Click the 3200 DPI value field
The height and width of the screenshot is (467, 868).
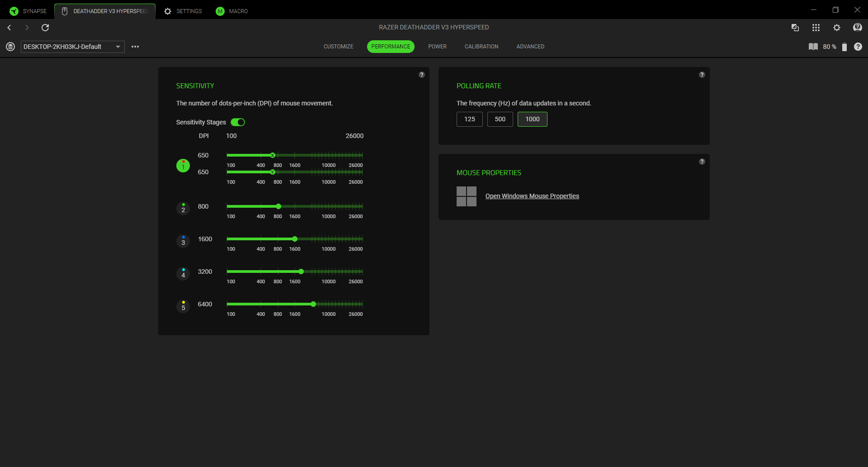[205, 272]
